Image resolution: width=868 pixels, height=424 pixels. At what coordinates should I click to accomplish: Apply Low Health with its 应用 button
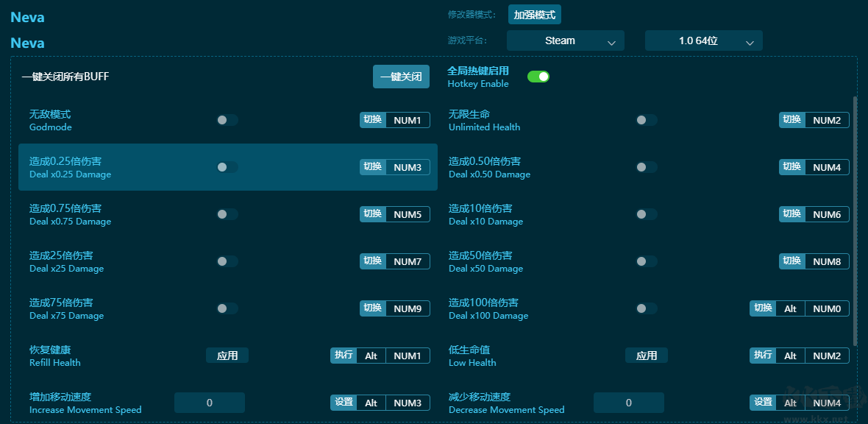coord(647,355)
